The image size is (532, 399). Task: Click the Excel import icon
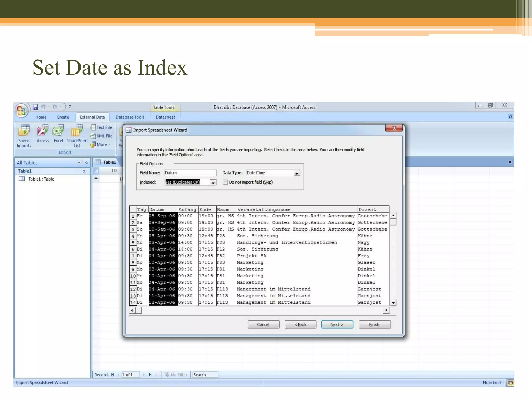(x=58, y=134)
